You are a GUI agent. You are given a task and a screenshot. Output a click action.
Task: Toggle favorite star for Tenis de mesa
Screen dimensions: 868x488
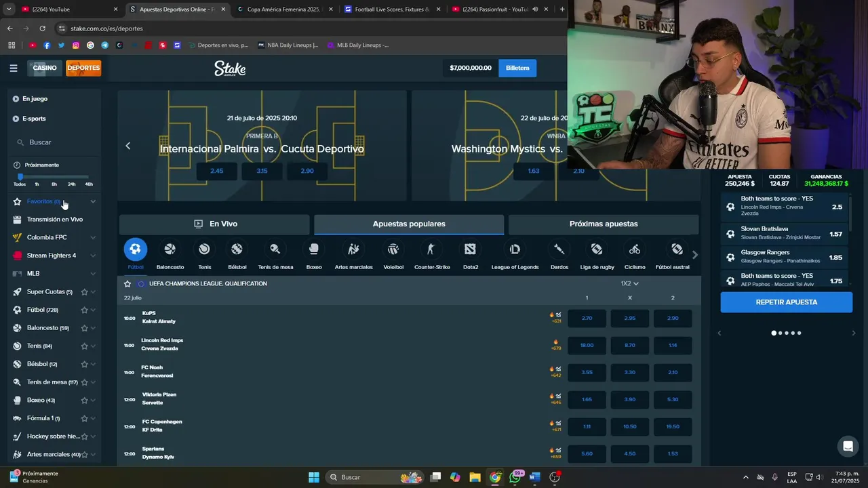(84, 382)
